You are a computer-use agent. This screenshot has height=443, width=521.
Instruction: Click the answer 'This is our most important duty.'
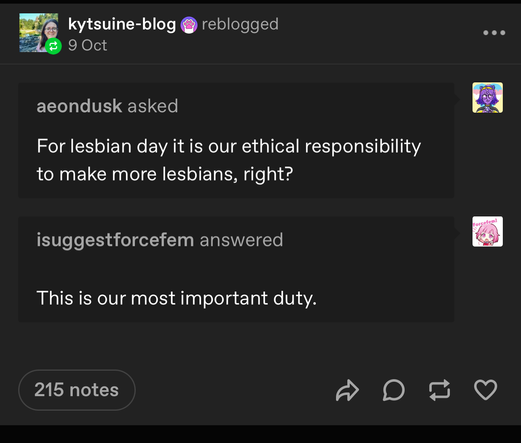[177, 298]
